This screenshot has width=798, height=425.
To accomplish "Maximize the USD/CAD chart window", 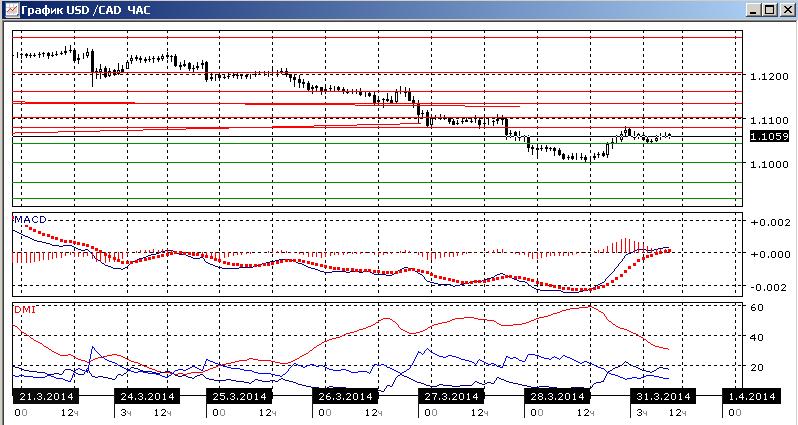I will tap(769, 10).
